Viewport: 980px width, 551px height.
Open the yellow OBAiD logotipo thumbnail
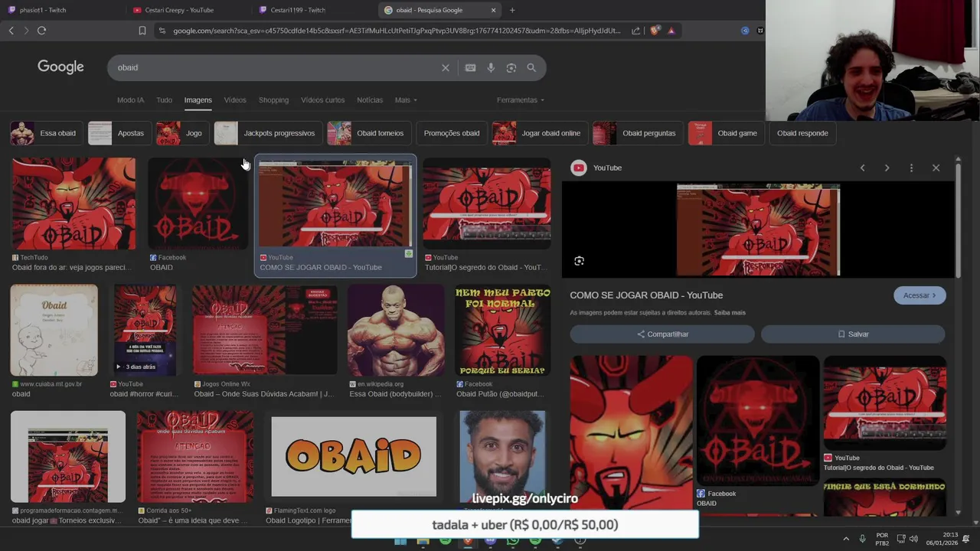coord(354,457)
